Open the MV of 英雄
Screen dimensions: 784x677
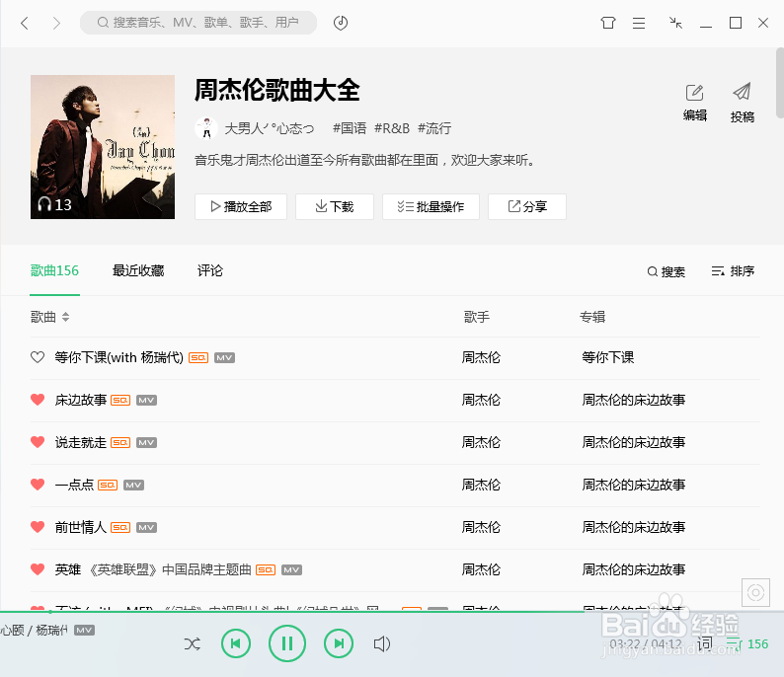click(x=291, y=570)
